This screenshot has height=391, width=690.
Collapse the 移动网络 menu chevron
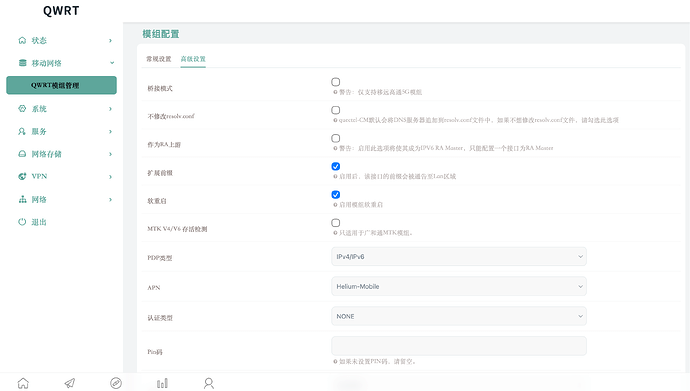pyautogui.click(x=112, y=63)
